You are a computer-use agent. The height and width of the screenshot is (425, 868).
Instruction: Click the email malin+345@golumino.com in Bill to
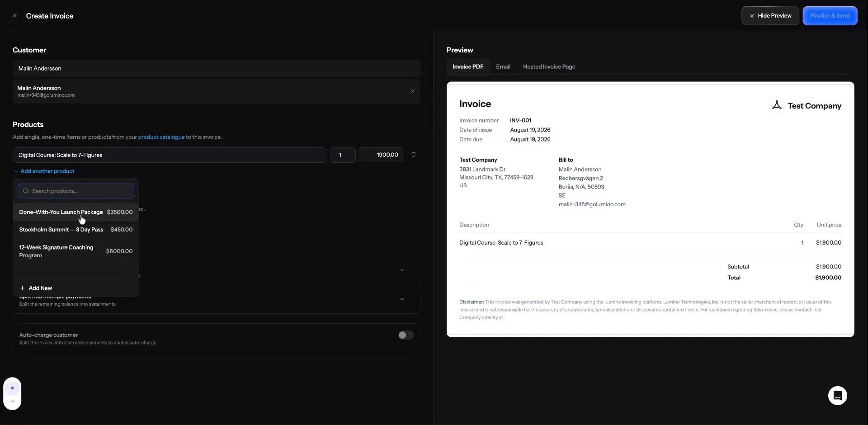pos(592,204)
